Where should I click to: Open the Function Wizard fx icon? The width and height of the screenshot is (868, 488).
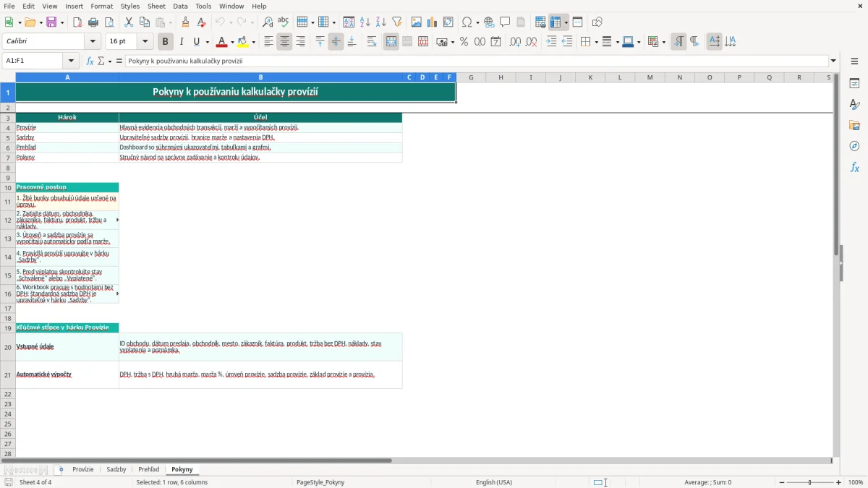point(90,61)
